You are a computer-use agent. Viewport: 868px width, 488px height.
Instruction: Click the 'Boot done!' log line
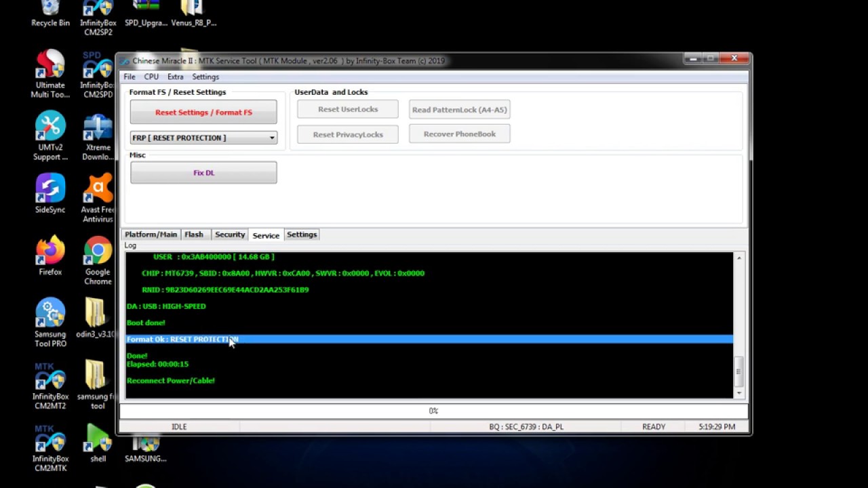tap(146, 323)
